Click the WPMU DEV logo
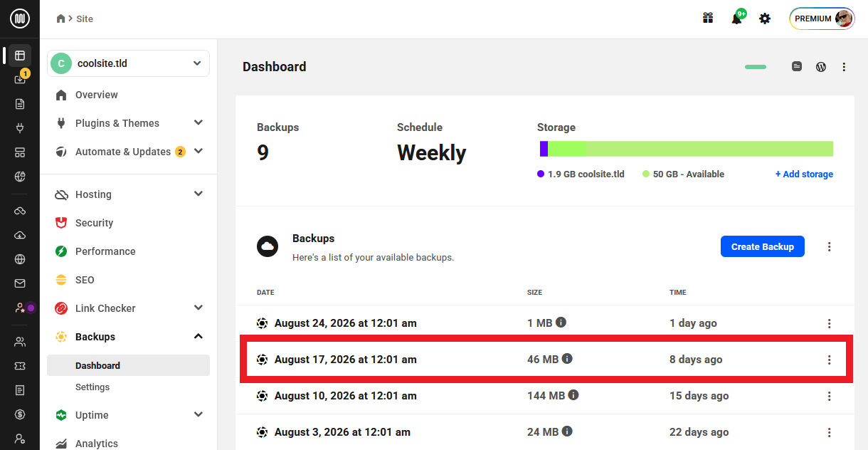Viewport: 868px width, 450px height. [x=19, y=19]
